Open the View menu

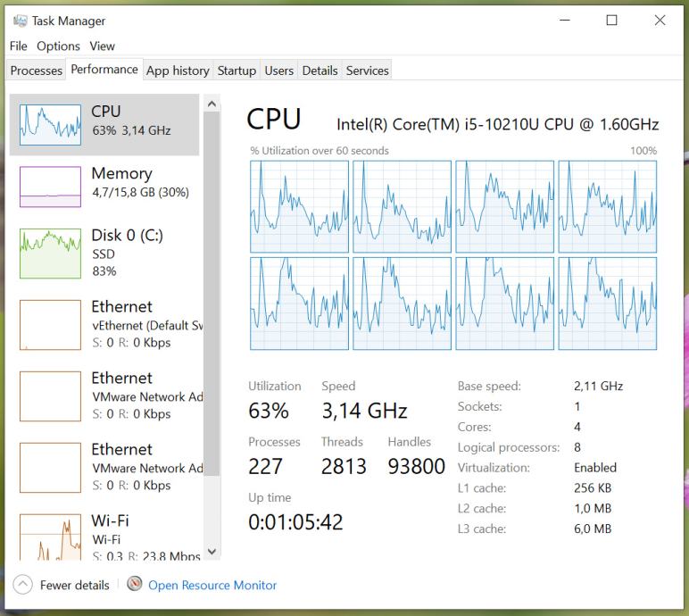pos(102,46)
